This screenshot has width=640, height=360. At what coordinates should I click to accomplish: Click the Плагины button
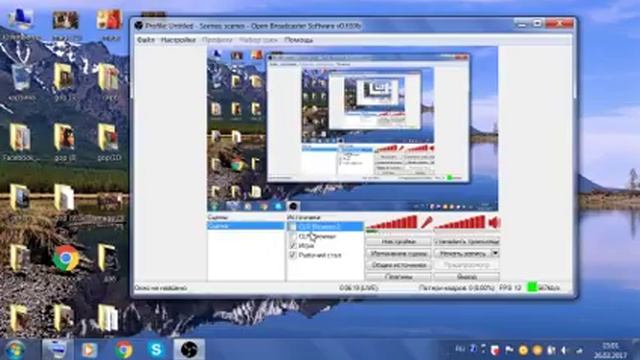point(398,277)
